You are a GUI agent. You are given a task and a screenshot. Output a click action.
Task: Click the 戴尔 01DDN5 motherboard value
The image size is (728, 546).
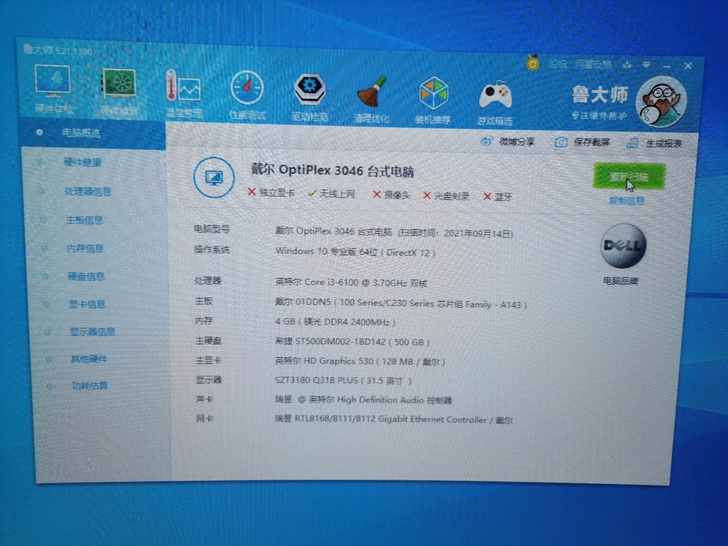401,303
